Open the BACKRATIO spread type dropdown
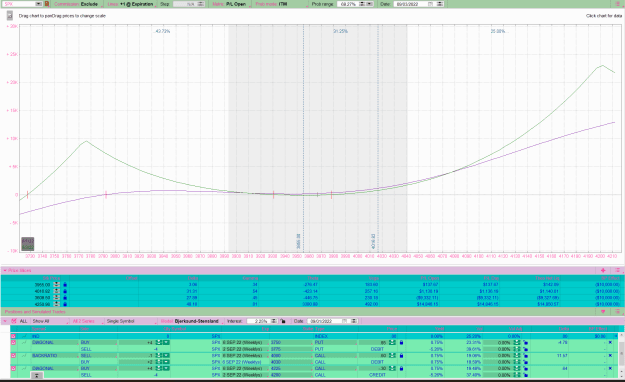Screen dimensions: 625x382 coord(54,355)
